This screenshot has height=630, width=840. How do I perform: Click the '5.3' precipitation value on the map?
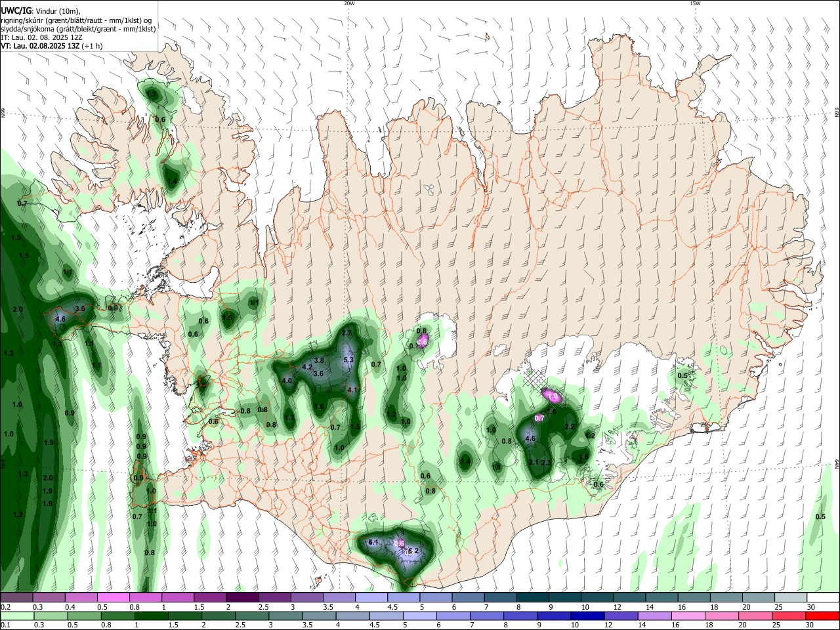[x=348, y=360]
